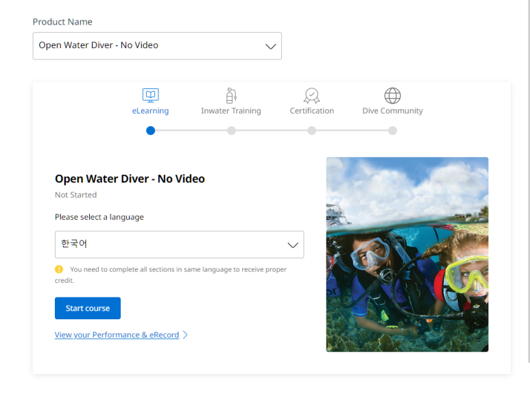Screen dimensions: 530x420
Task: Click the scuba divers course image
Action: pyautogui.click(x=407, y=254)
